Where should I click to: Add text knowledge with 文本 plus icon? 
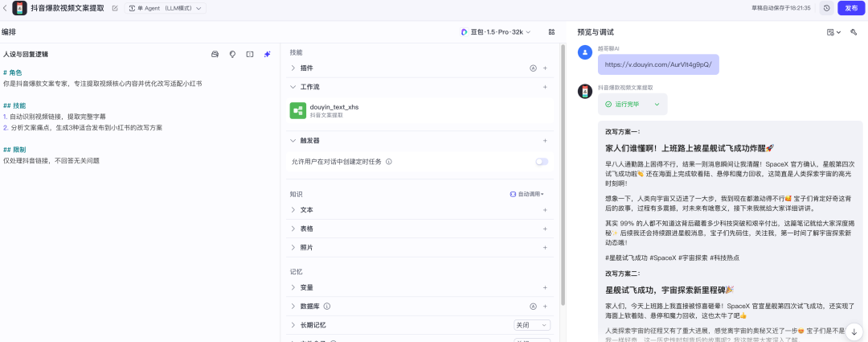coord(545,210)
